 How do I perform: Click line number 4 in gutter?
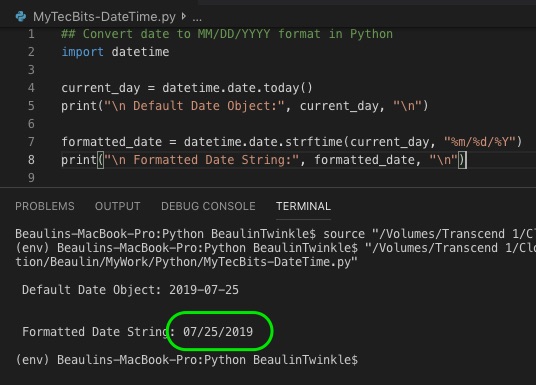click(31, 88)
